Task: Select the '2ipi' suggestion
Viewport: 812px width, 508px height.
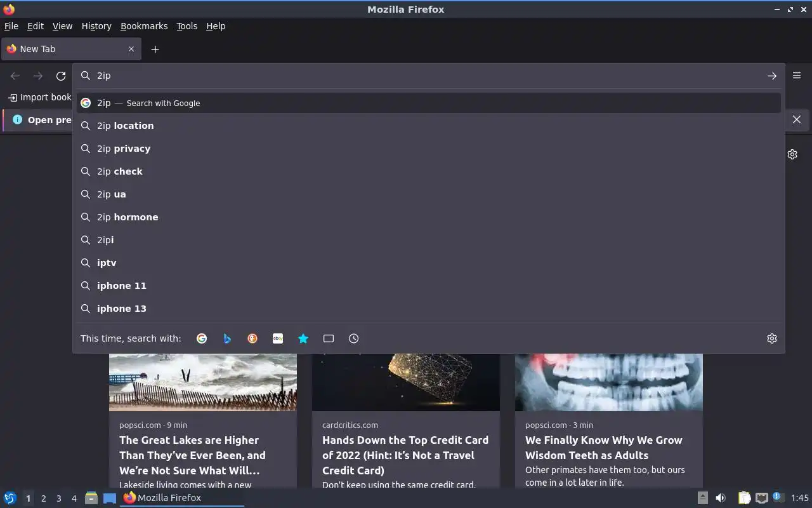Action: click(x=428, y=240)
